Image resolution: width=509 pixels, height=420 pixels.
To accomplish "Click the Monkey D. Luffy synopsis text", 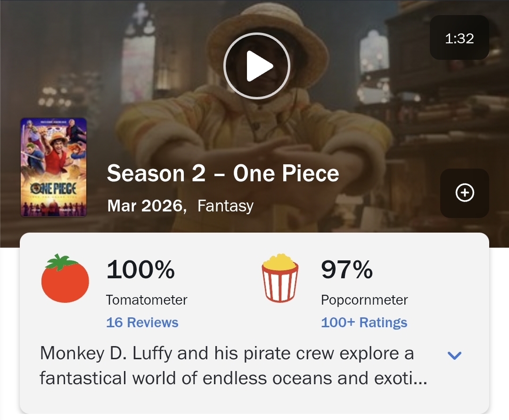I will coord(227,366).
